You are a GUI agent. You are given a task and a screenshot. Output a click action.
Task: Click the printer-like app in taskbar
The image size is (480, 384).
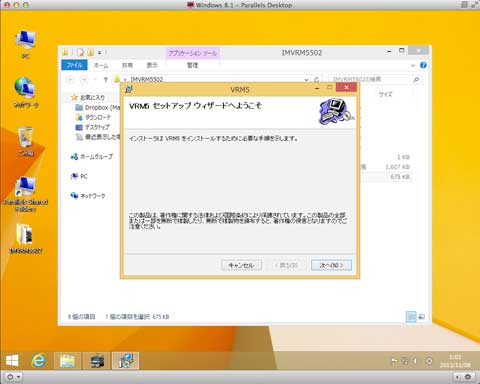(97, 361)
